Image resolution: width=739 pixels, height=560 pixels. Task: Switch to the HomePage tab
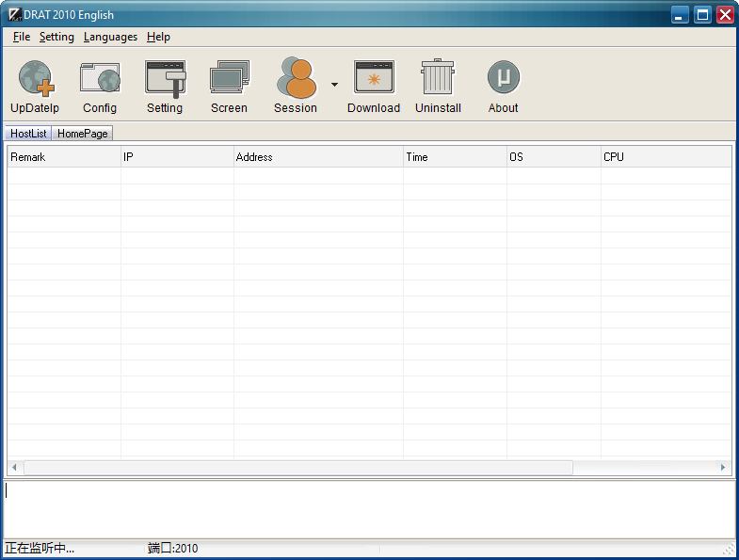click(x=83, y=134)
